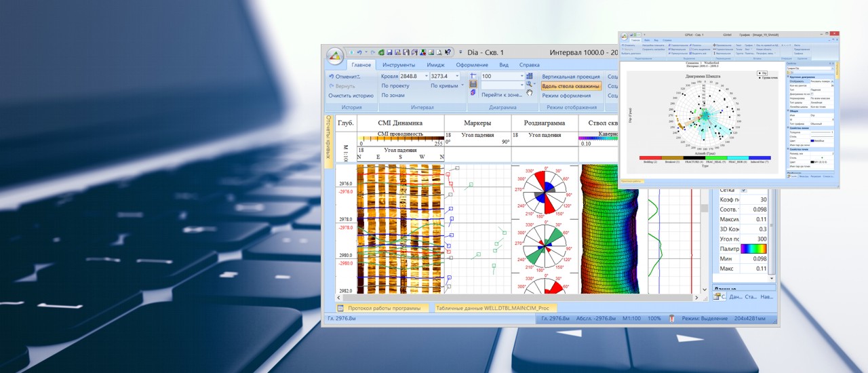The width and height of the screenshot is (868, 373).
Task: Select the hand pan tool icon
Action: click(530, 93)
